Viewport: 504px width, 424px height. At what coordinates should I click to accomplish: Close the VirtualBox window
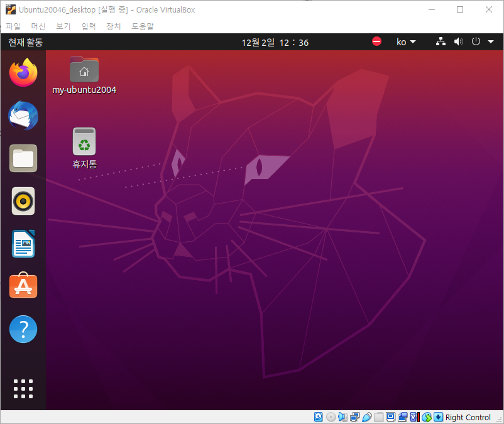coord(489,9)
